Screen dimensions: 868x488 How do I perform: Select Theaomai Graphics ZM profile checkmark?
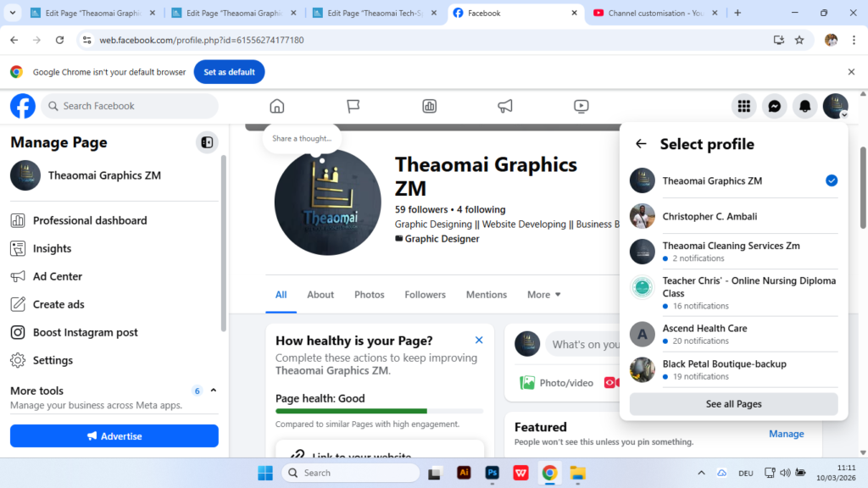[x=831, y=180]
